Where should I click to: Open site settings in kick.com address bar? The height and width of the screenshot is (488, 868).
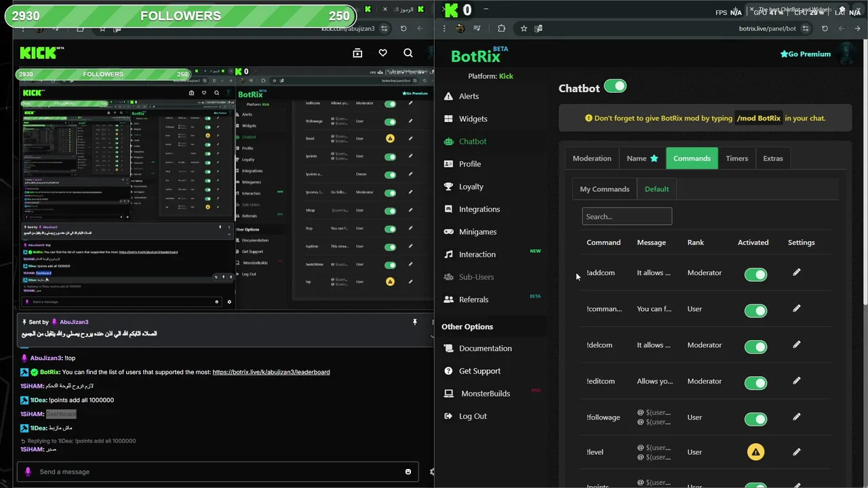(384, 28)
